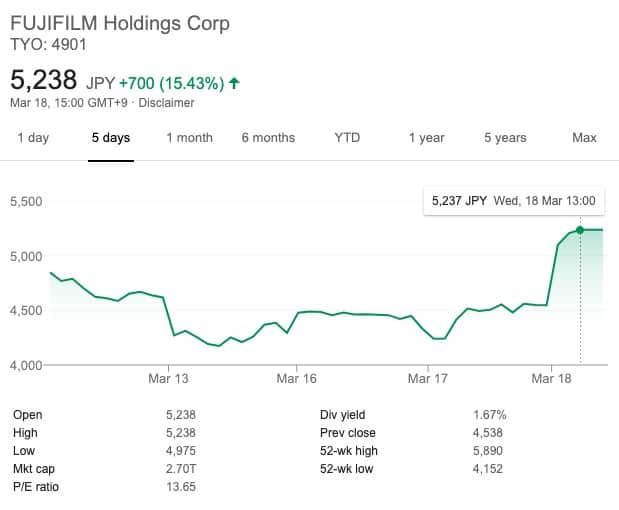Image resolution: width=619 pixels, height=510 pixels.
Task: Click the Mar 16 date axis label
Action: pyautogui.click(x=296, y=378)
